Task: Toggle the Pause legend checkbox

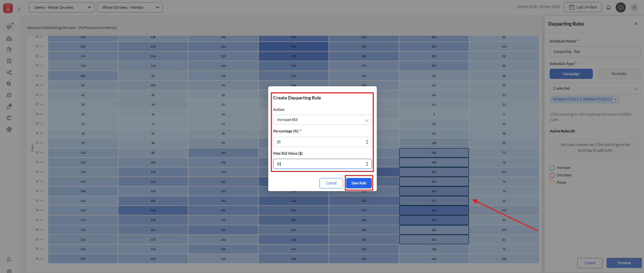Action: 552,182
